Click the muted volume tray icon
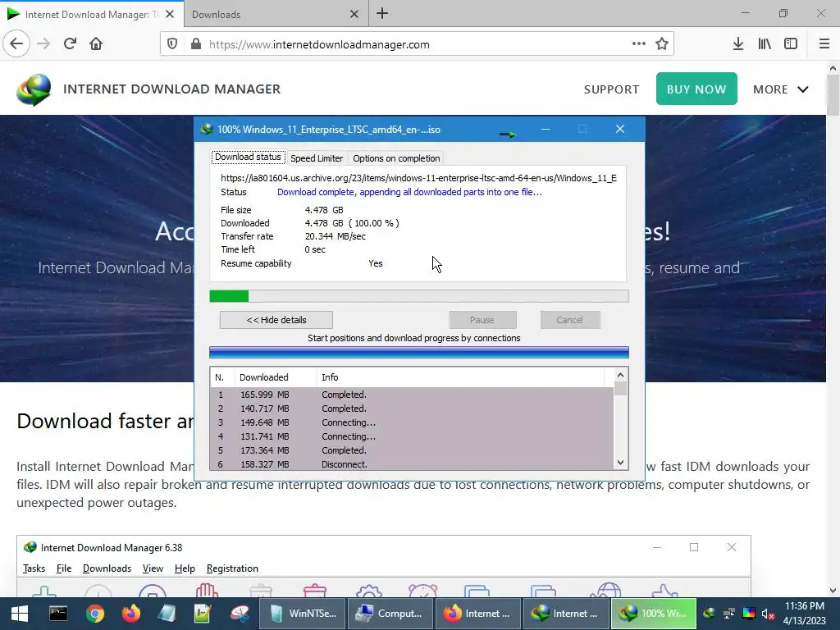Viewport: 840px width, 630px height. [768, 614]
